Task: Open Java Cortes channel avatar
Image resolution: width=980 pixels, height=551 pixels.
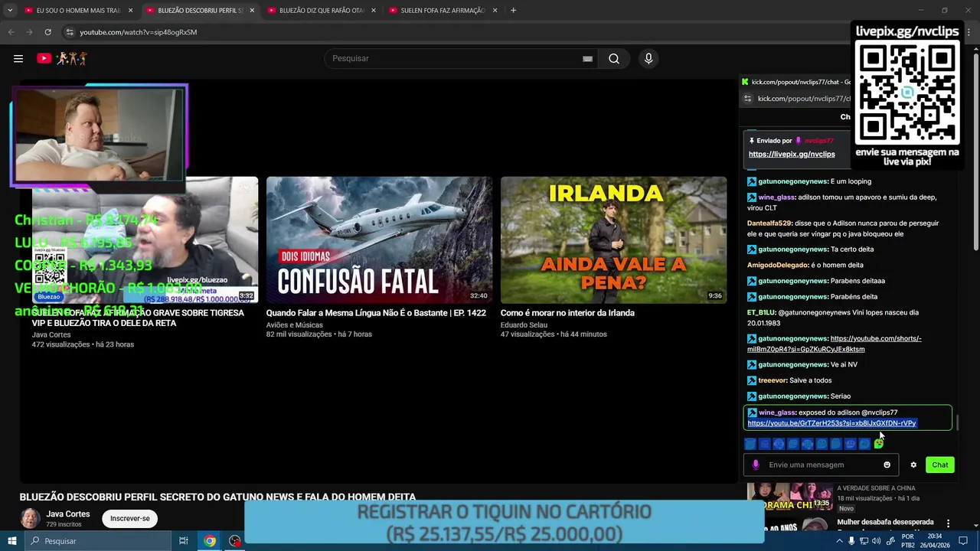Action: pyautogui.click(x=30, y=518)
